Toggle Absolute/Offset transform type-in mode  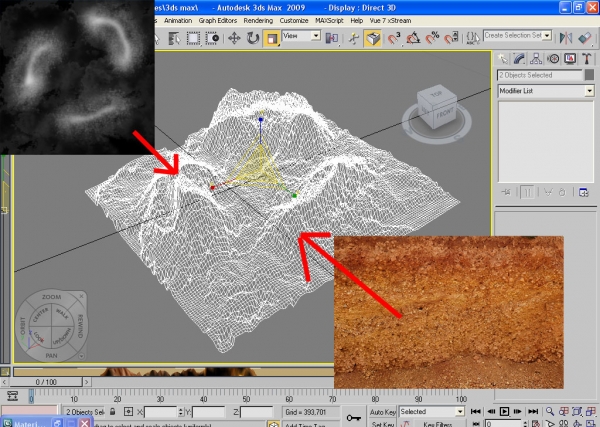[x=128, y=412]
